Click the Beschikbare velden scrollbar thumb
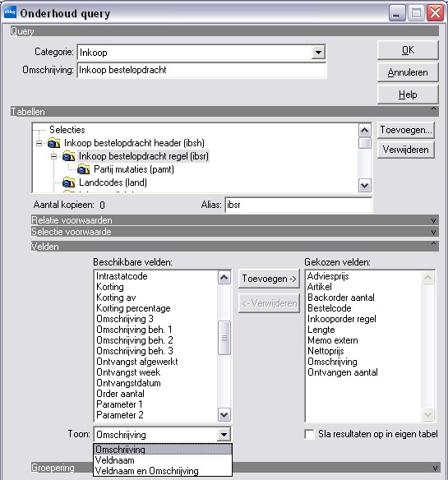 pyautogui.click(x=224, y=338)
